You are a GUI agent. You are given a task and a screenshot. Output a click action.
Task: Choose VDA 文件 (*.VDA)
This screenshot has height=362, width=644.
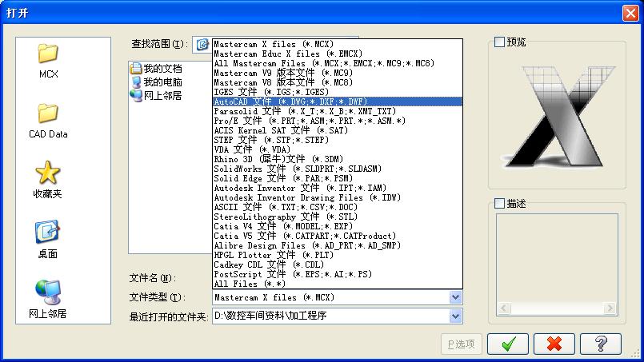(x=338, y=149)
